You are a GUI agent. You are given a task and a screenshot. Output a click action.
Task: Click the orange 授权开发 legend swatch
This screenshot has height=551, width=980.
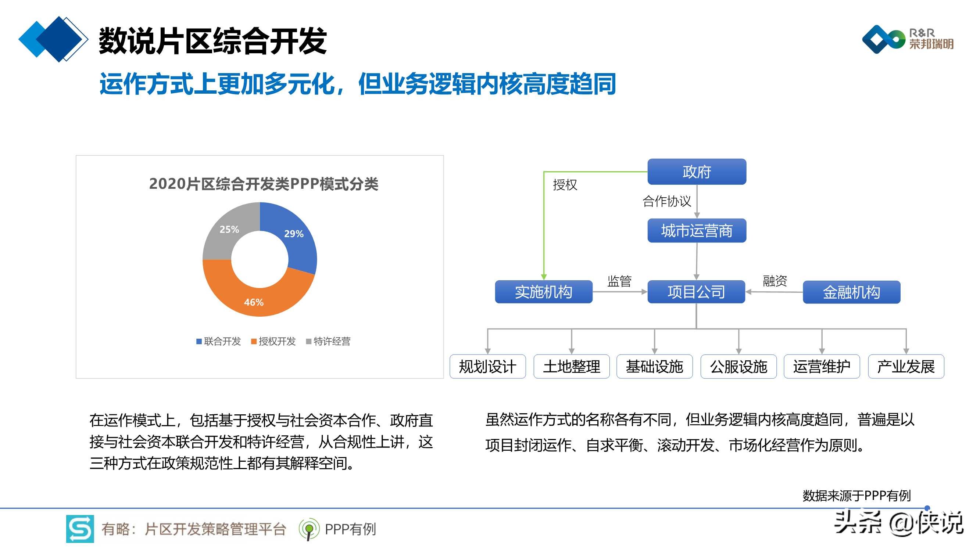(254, 342)
